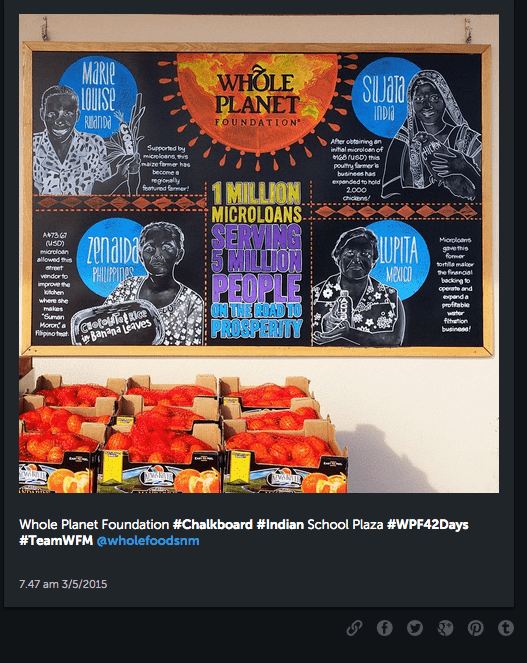The height and width of the screenshot is (663, 527).
Task: Open the #Chalkboard hashtag
Action: tap(213, 525)
